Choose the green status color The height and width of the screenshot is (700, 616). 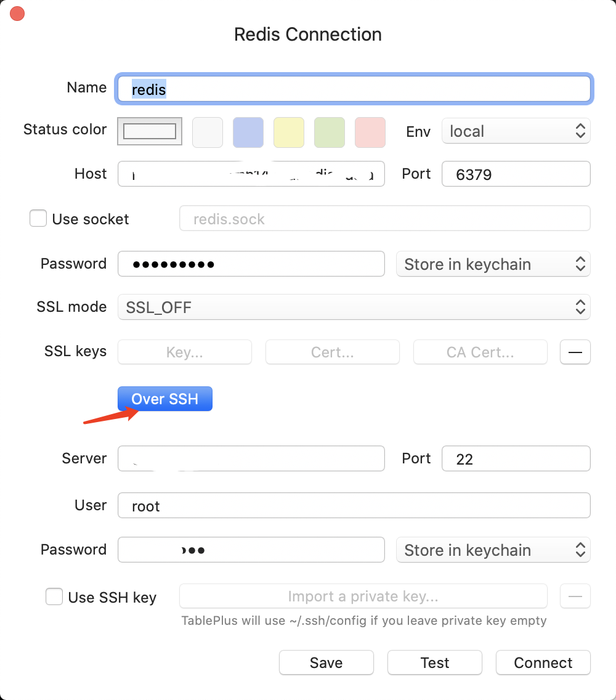pyautogui.click(x=330, y=132)
